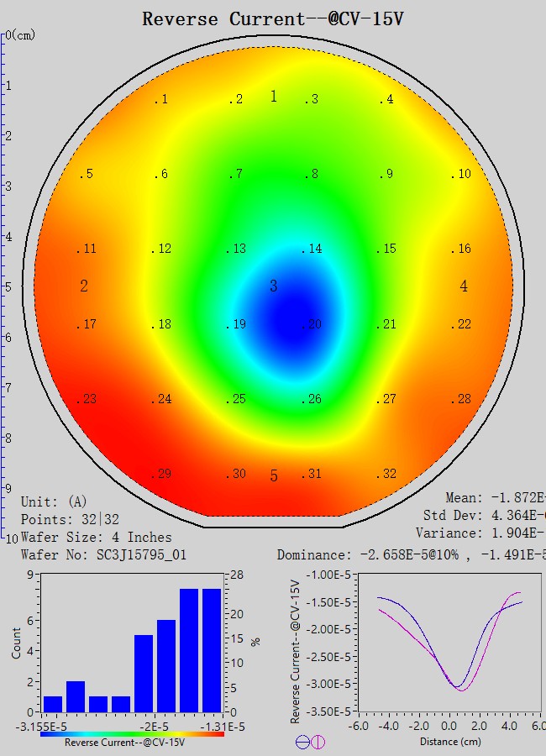Click the leftmost histogram bar
This screenshot has height=756, width=546.
pyautogui.click(x=53, y=703)
